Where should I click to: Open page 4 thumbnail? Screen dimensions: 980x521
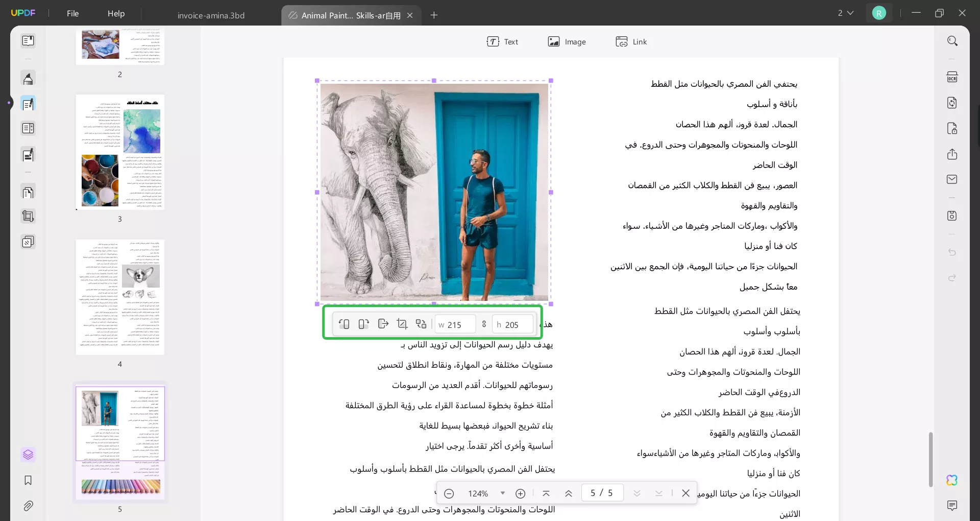[120, 297]
